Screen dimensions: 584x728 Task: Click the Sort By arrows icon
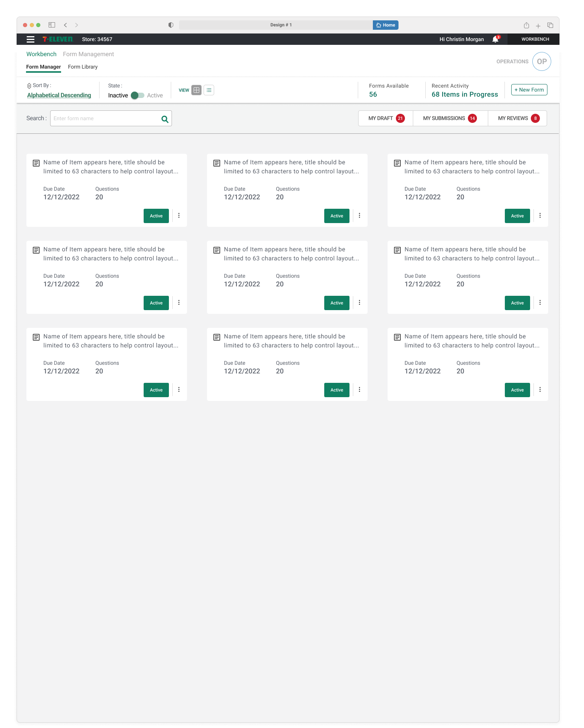29,86
